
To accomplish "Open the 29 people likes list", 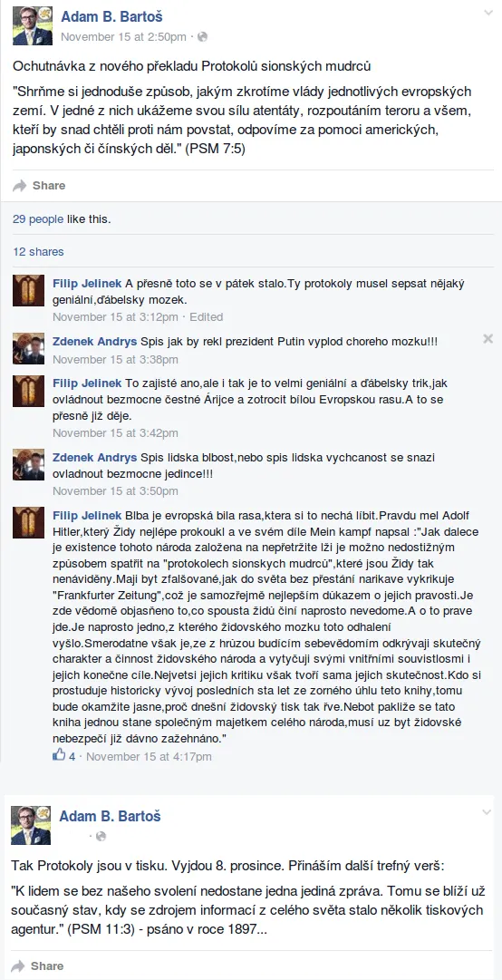I will pyautogui.click(x=37, y=219).
